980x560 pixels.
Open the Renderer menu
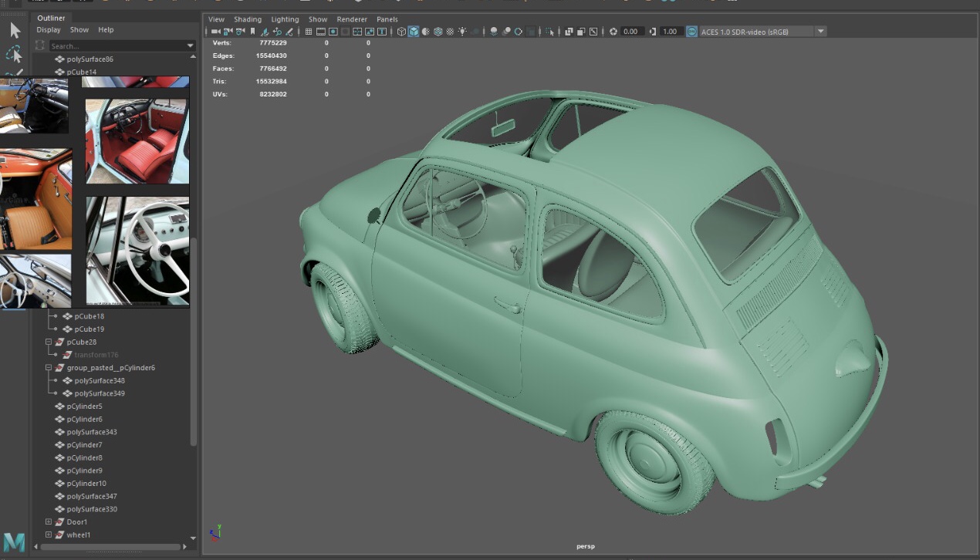click(x=352, y=19)
